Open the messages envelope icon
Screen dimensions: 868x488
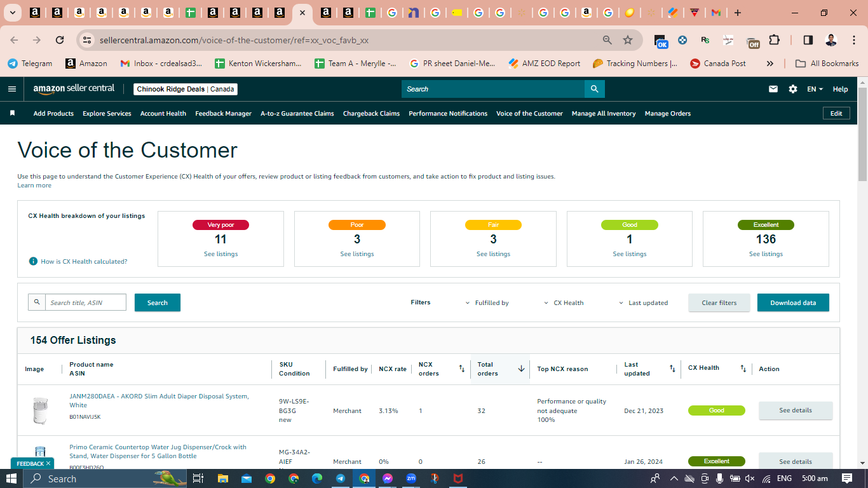[x=773, y=89]
